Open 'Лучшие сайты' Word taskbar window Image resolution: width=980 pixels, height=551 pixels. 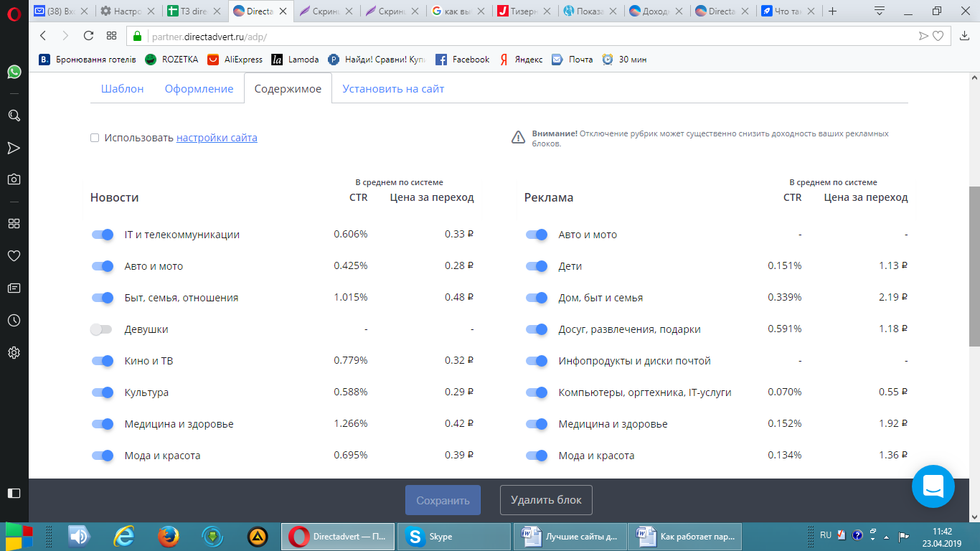(570, 537)
